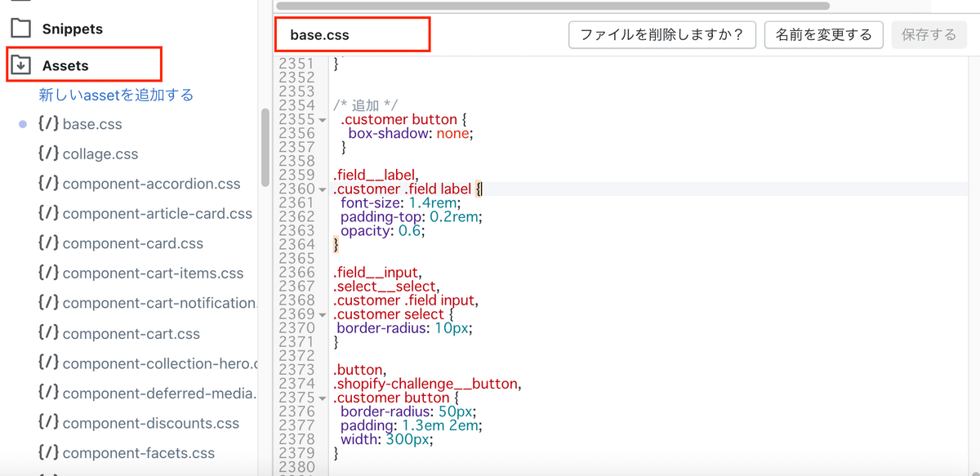This screenshot has height=476, width=980.
Task: Click line number 2373 in gutter
Action: tap(296, 369)
